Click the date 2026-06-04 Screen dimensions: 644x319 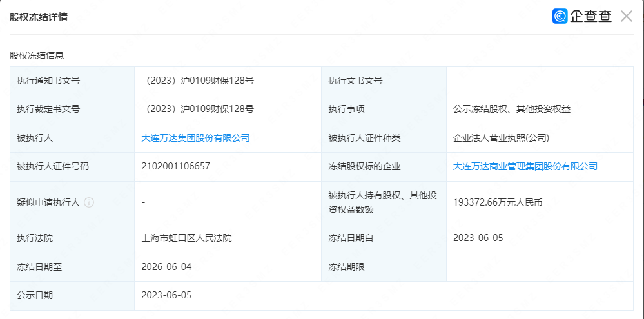[x=166, y=267]
